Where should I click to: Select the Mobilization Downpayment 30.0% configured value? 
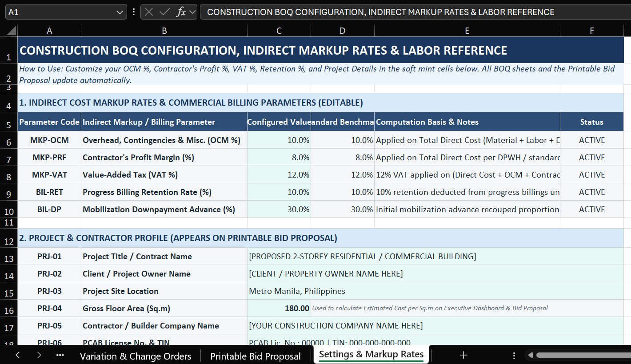[x=279, y=210]
